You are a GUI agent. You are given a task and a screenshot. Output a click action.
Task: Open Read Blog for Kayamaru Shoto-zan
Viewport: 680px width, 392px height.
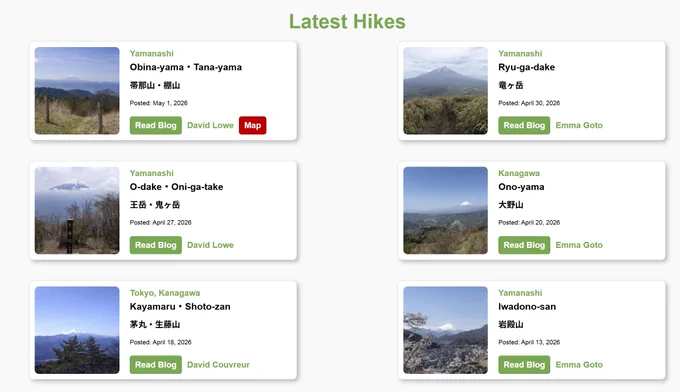coord(156,365)
